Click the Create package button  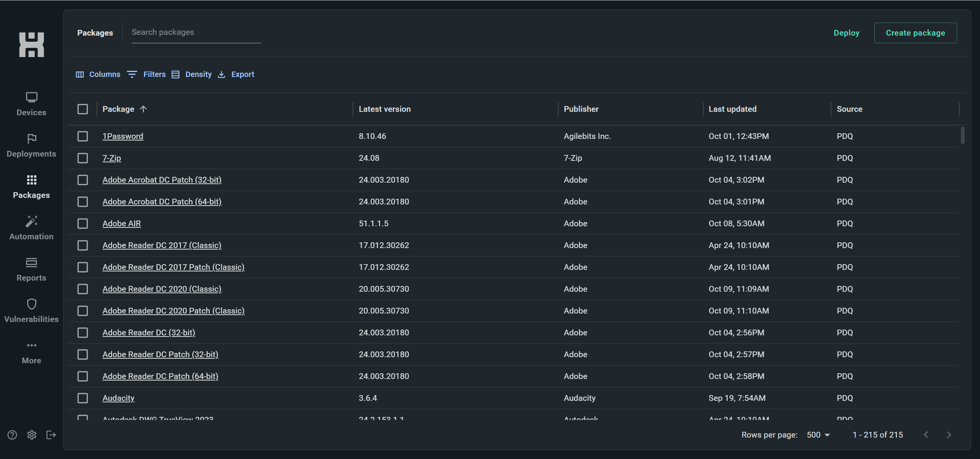coord(915,33)
